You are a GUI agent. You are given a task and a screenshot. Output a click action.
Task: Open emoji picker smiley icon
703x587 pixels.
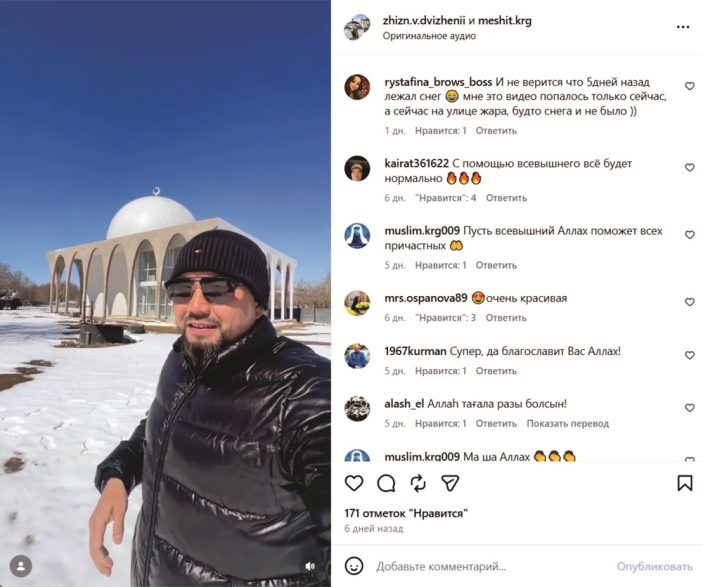pos(354,566)
